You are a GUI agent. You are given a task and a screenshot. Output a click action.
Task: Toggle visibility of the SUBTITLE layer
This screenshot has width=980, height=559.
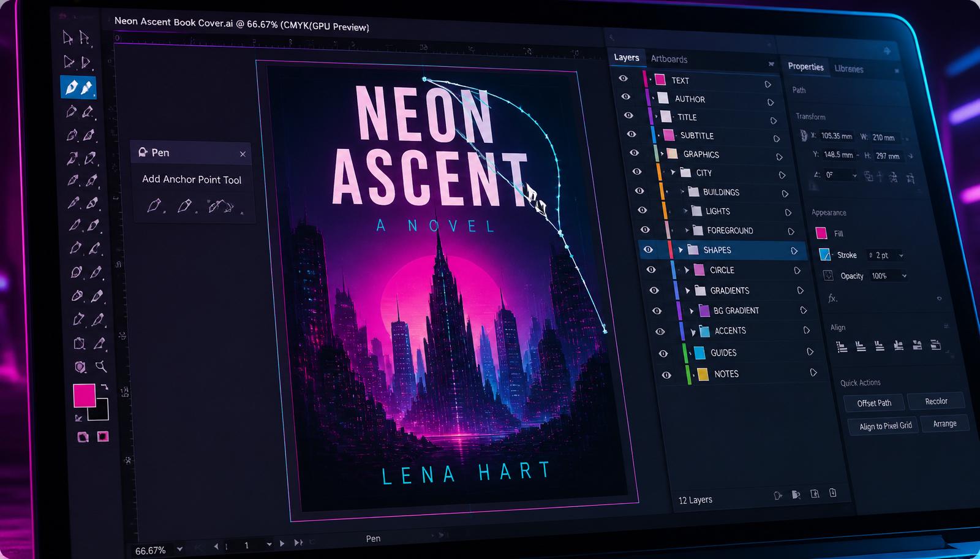631,134
